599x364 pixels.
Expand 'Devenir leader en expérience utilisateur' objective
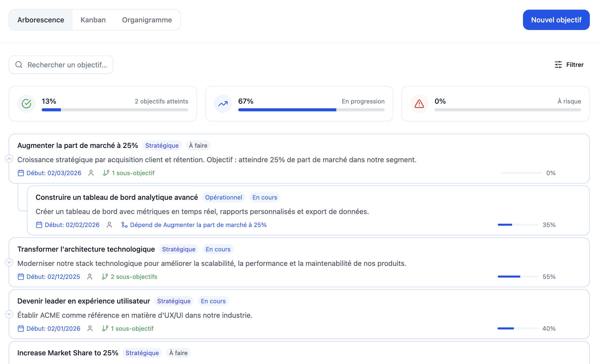tap(9, 314)
